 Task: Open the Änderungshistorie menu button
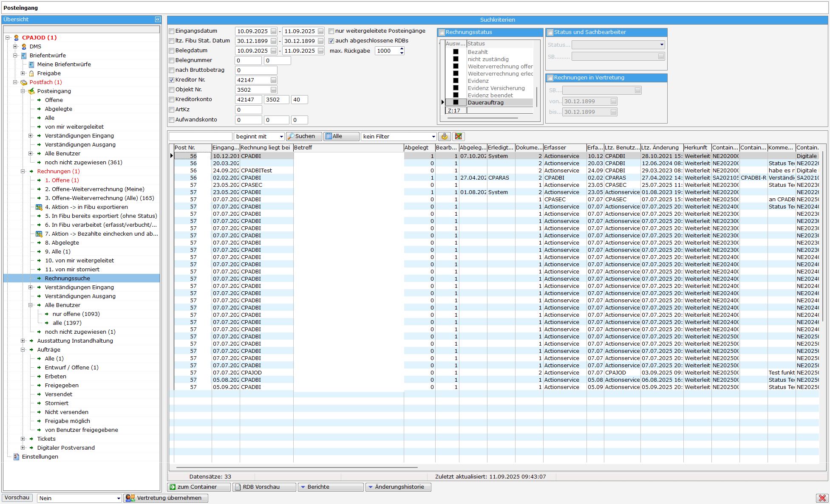coord(398,487)
